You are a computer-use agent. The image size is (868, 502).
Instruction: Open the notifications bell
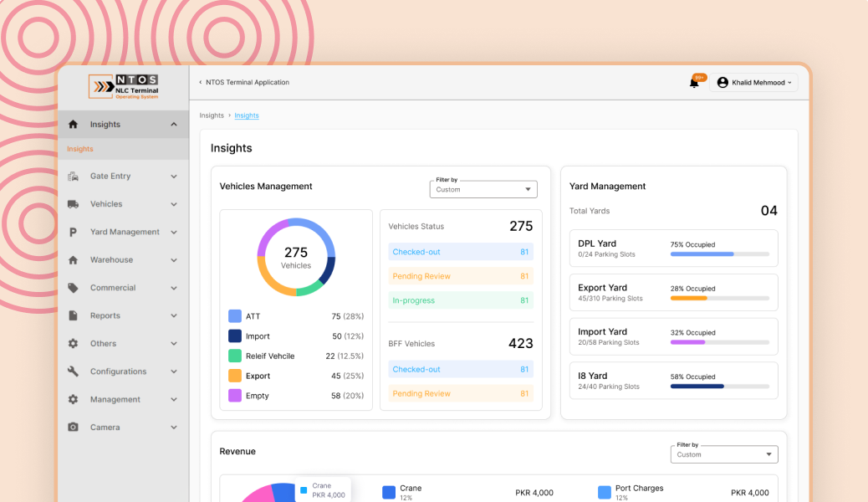point(693,83)
